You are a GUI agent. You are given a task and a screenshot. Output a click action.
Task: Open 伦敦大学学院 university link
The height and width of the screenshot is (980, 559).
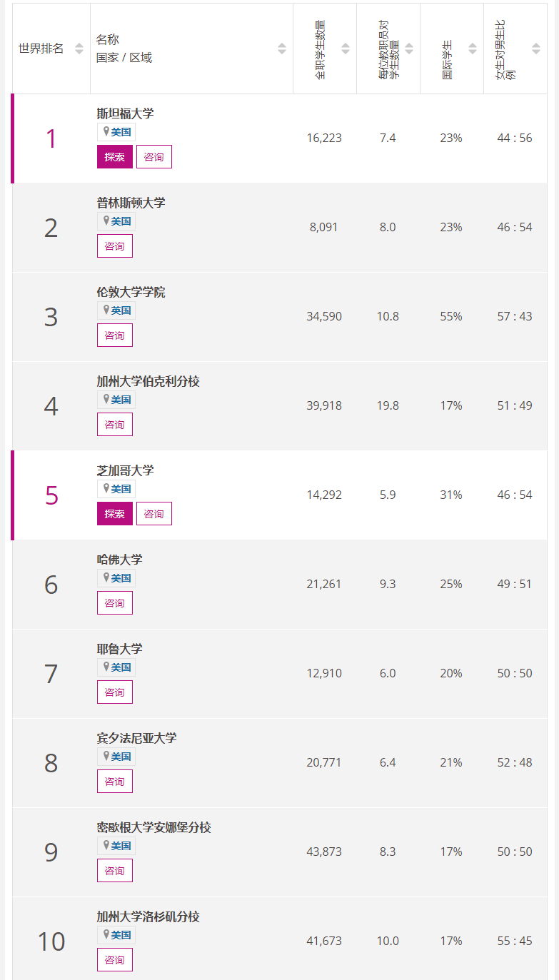131,292
